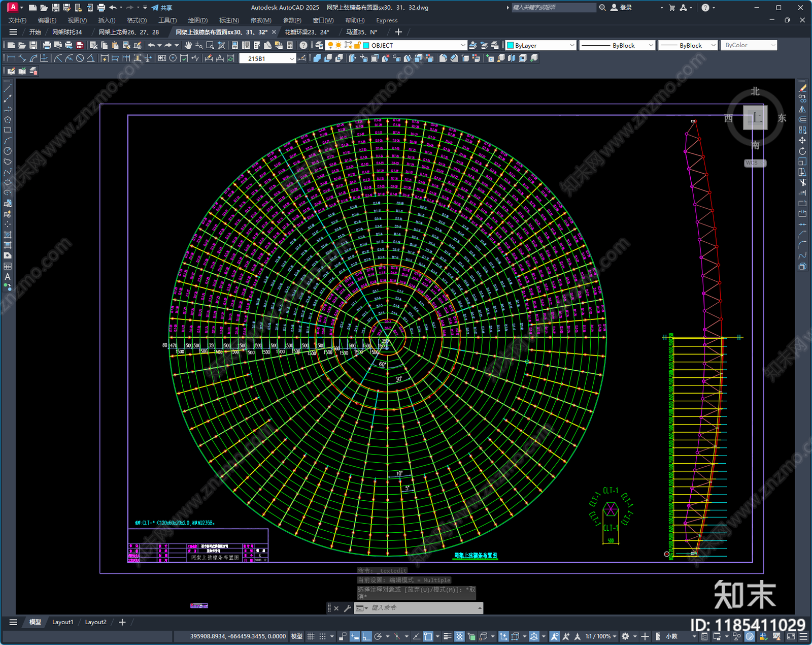Click the DWF publish icon
Viewport: 812px width, 645px height.
[80, 45]
